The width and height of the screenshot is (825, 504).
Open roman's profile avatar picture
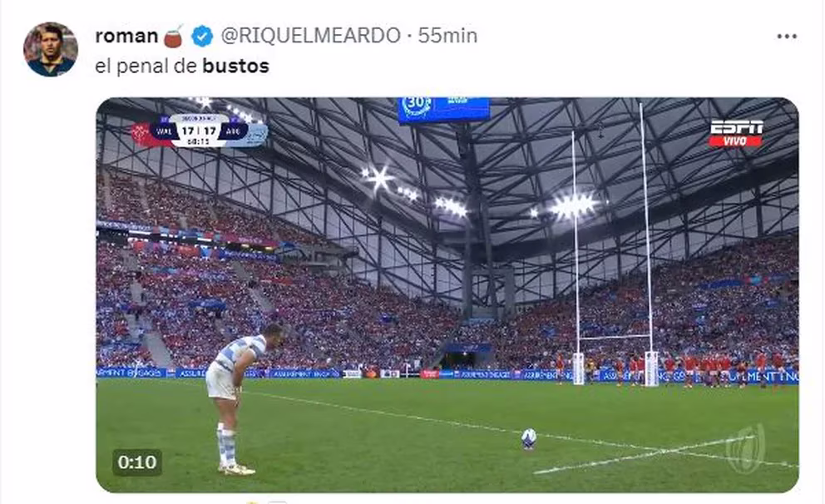[51, 49]
